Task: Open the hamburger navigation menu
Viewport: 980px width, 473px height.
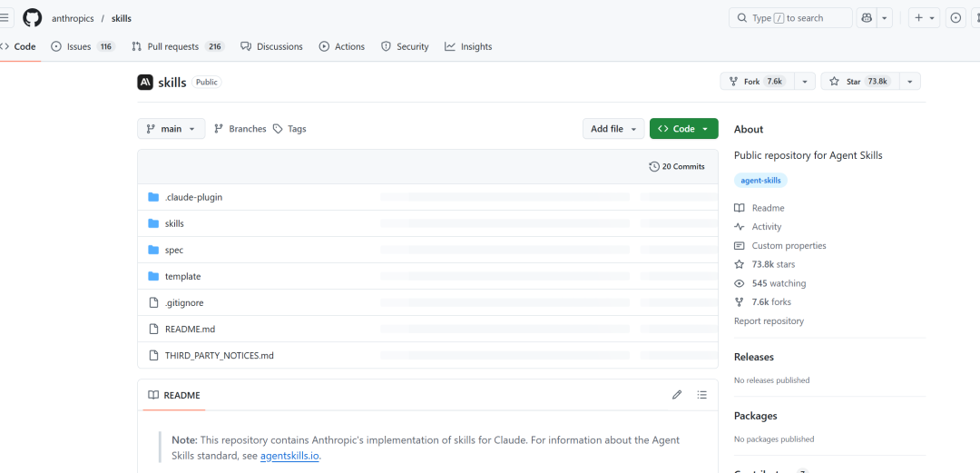Action: pos(4,18)
